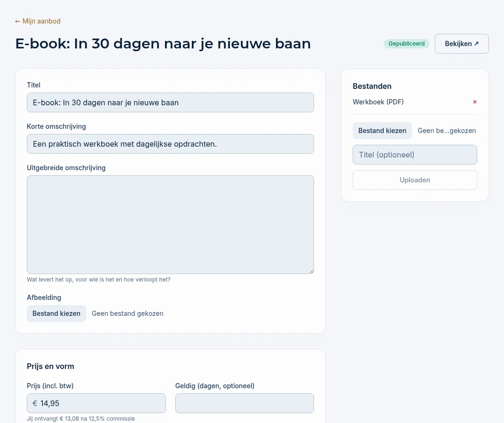Select the Werkboek (PDF) file entry
Image resolution: width=504 pixels, height=423 pixels.
[x=378, y=102]
